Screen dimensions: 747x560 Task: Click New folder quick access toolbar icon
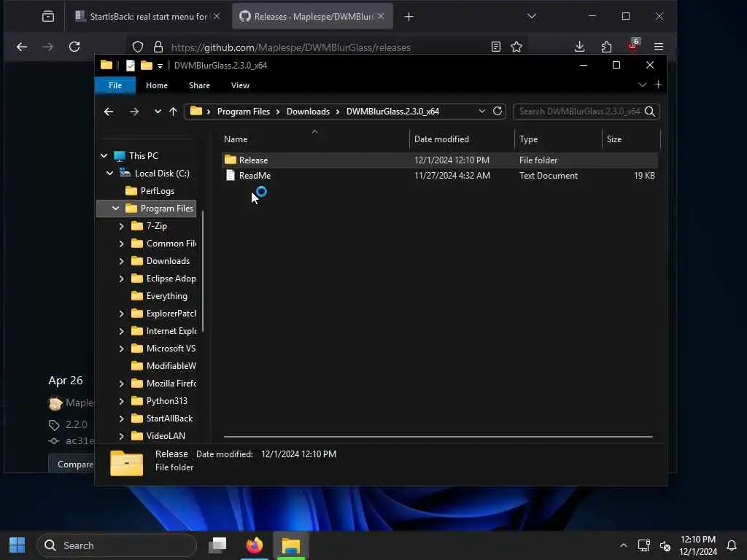[146, 65]
